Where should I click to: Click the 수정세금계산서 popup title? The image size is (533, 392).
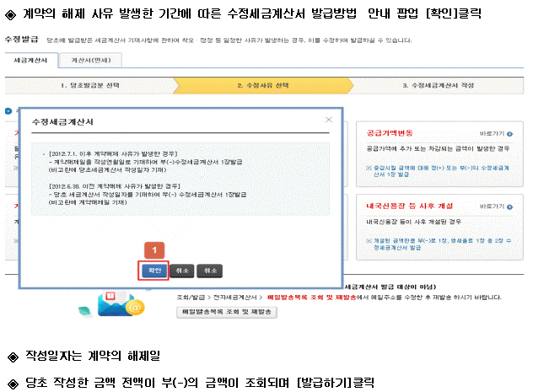pyautogui.click(x=62, y=122)
